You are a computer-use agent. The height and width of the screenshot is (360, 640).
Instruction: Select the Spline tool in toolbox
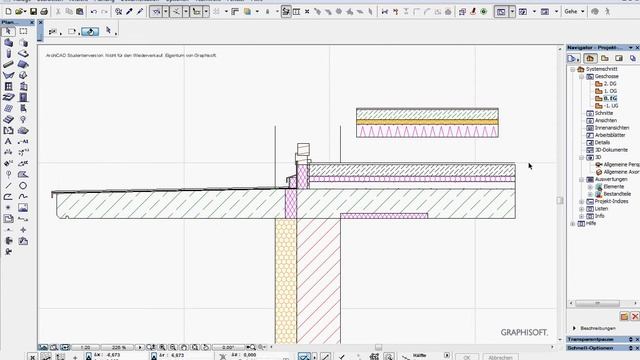[x=23, y=197]
